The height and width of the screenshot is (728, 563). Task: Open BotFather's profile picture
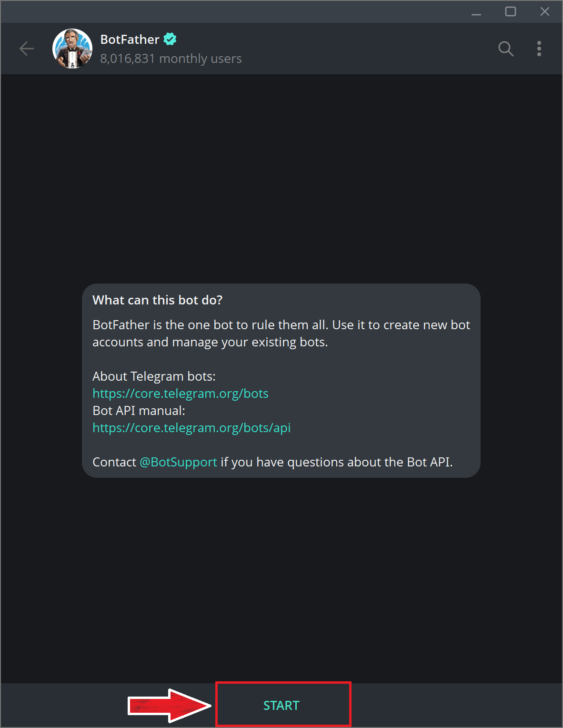(x=72, y=49)
